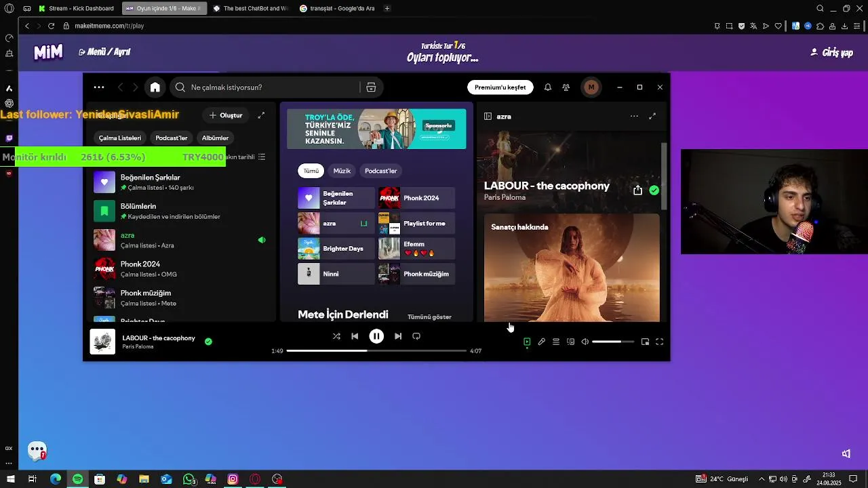Image resolution: width=868 pixels, height=488 pixels.
Task: Open Bölümlerin in library
Action: [x=180, y=211]
